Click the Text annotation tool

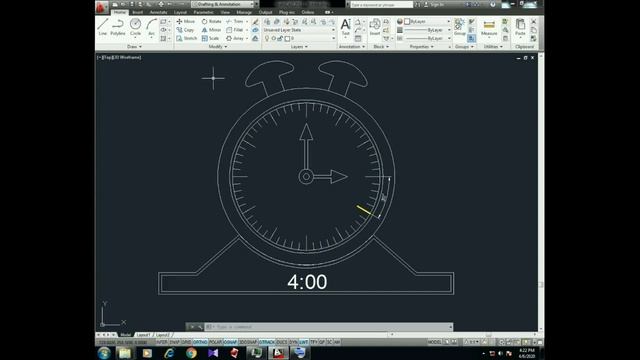point(345,27)
